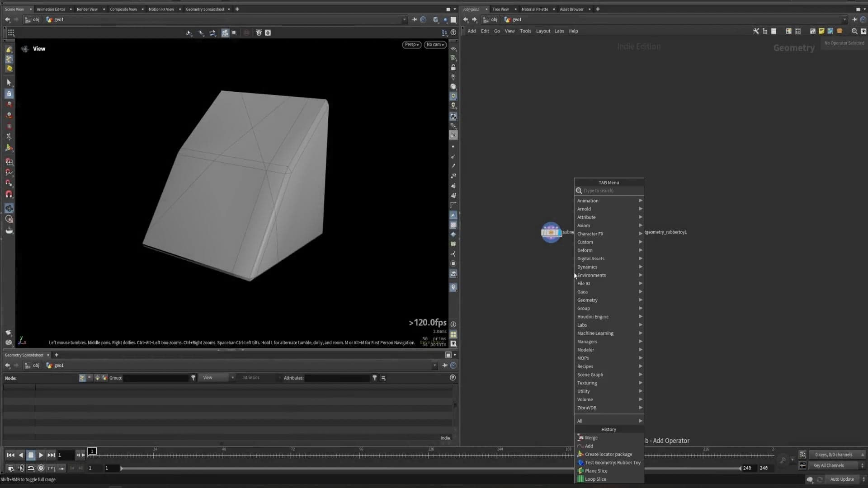Jump to last frame button
Viewport: 868px width, 488px height.
pyautogui.click(x=51, y=455)
